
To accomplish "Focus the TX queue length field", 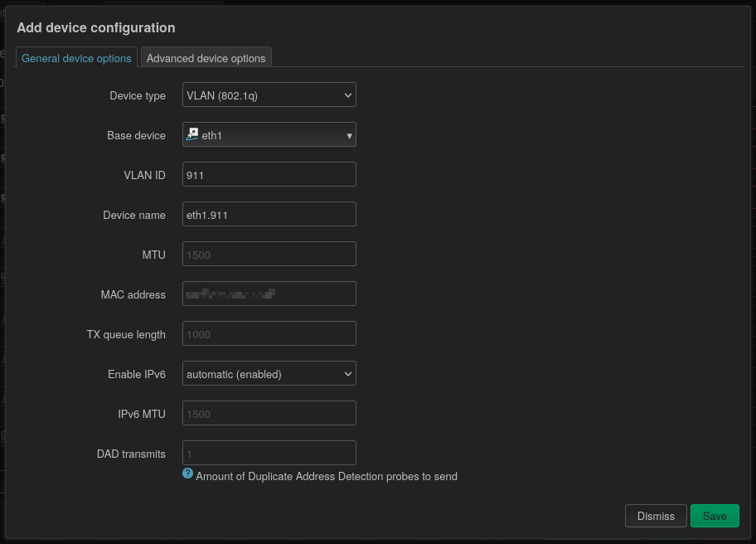I will click(x=269, y=334).
